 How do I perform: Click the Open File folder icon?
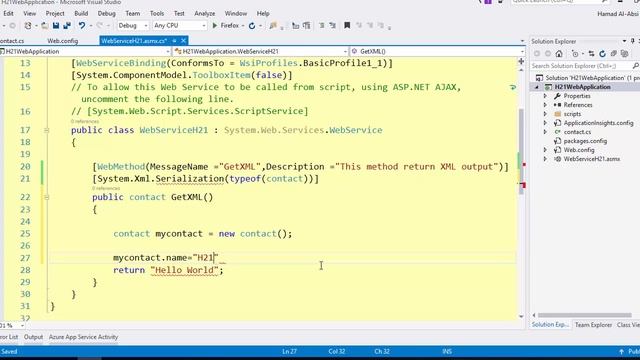(x=44, y=26)
